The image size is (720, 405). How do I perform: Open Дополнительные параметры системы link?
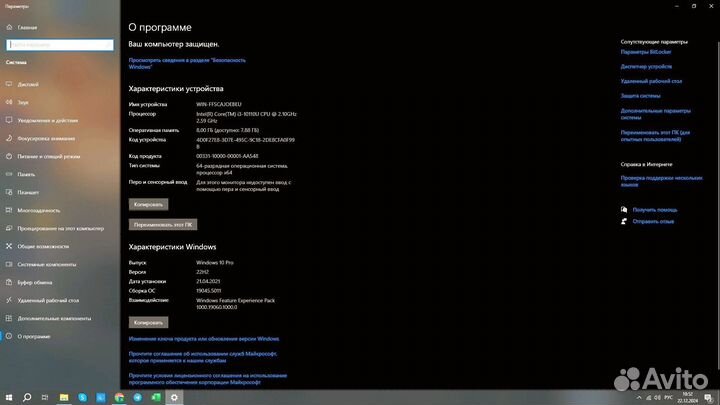(655, 114)
